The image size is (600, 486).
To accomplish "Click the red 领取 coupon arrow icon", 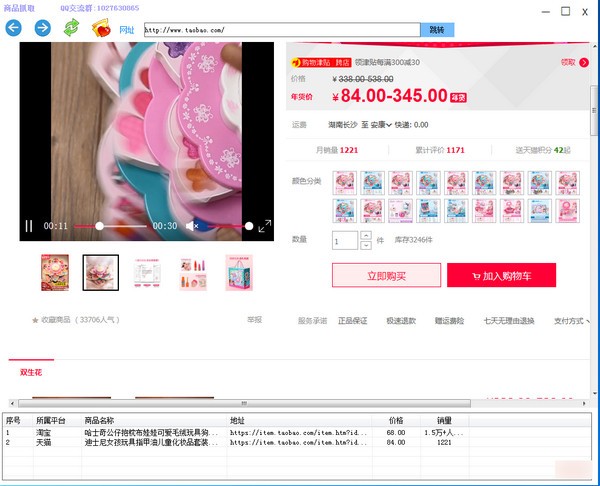I will (582, 62).
